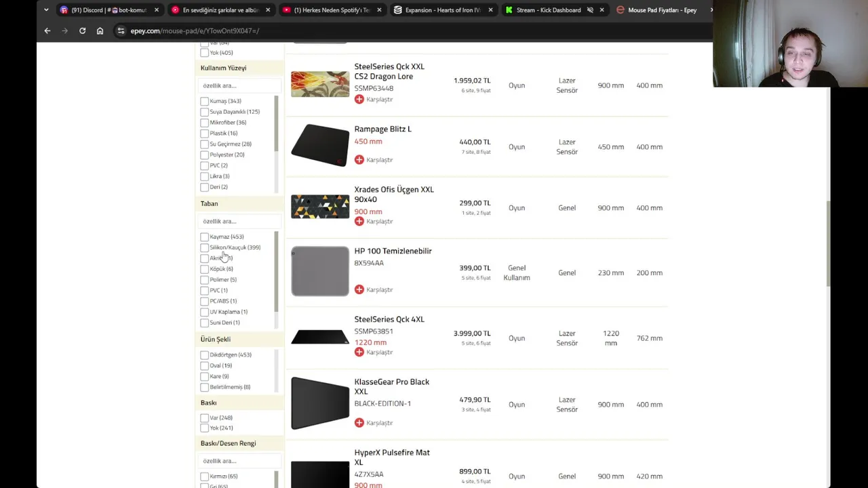Click the browser forward arrow
Image resolution: width=868 pixels, height=488 pixels.
coord(65,30)
